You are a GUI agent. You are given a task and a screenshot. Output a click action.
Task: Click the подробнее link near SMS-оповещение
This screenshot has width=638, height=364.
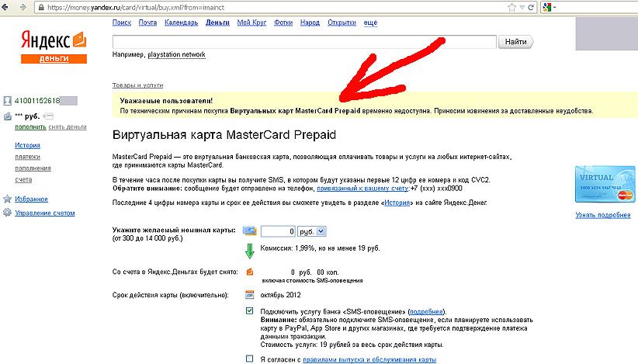(425, 311)
